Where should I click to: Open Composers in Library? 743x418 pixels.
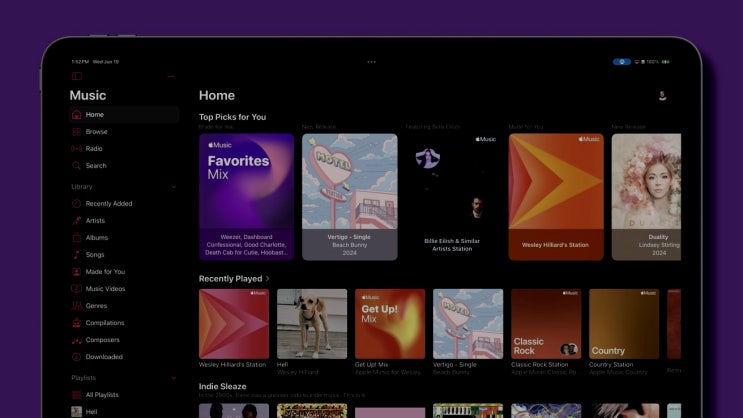102,340
